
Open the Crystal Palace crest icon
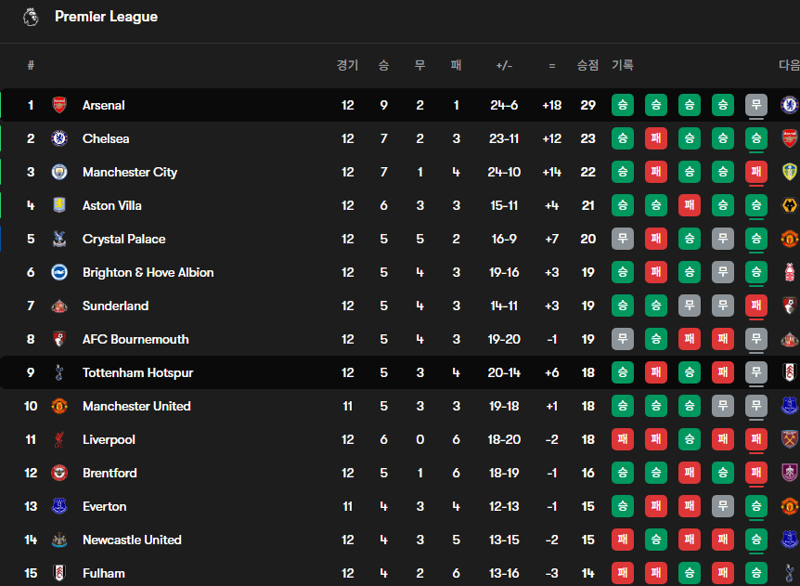tap(59, 239)
